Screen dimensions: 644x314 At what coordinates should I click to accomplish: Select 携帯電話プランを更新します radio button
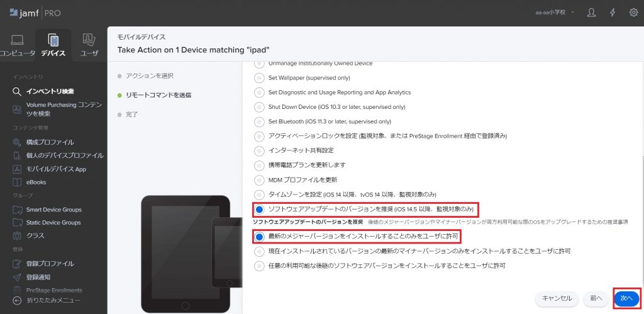(x=259, y=165)
